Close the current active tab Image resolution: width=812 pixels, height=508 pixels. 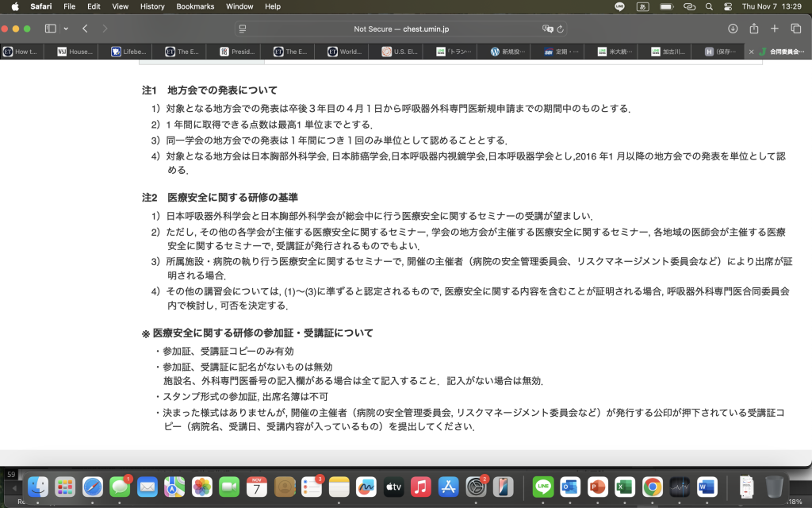click(752, 52)
